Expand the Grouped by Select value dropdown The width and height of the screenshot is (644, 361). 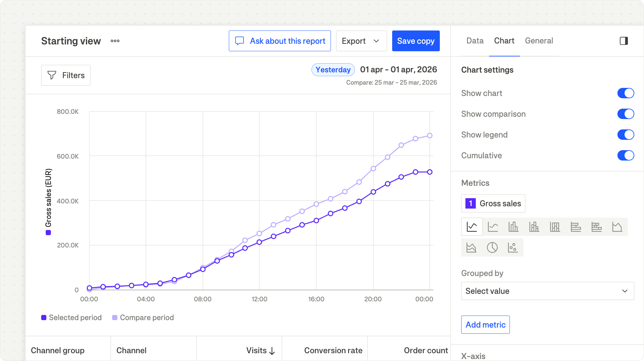pyautogui.click(x=547, y=291)
